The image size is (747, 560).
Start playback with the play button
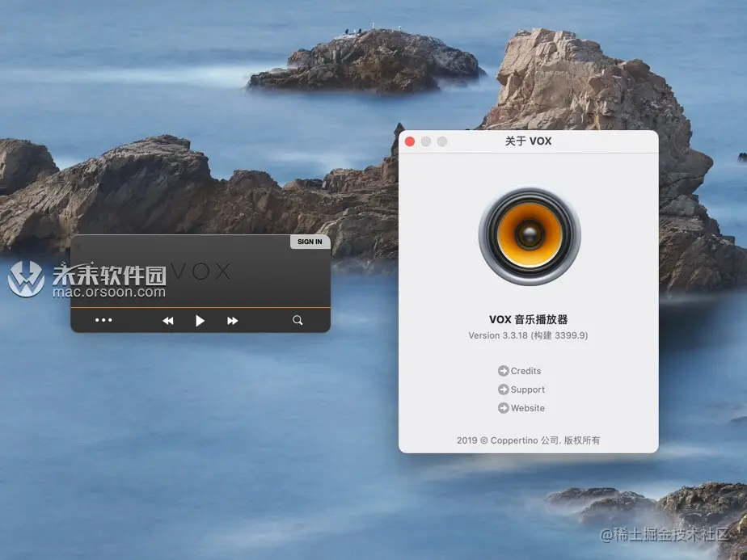(200, 321)
